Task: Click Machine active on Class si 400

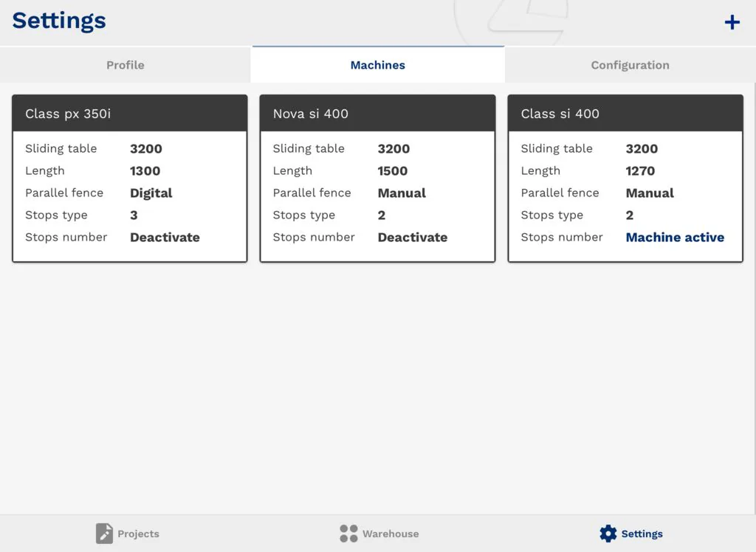Action: (675, 237)
